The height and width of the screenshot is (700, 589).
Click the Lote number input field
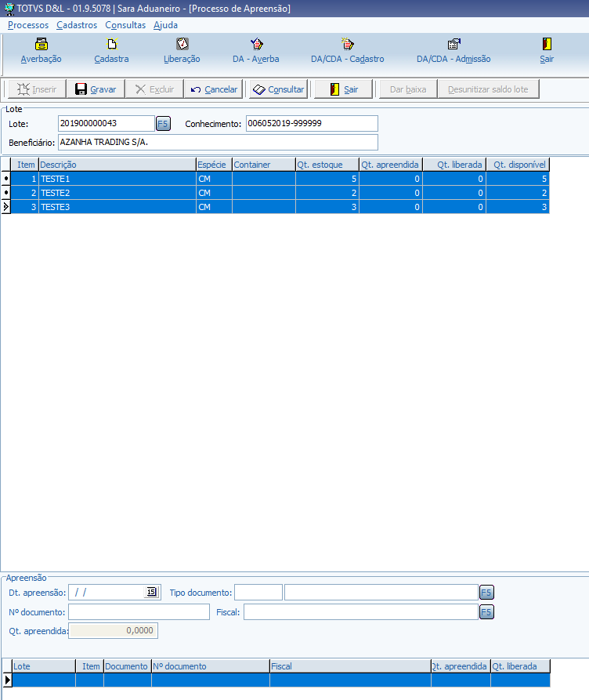[x=107, y=124]
